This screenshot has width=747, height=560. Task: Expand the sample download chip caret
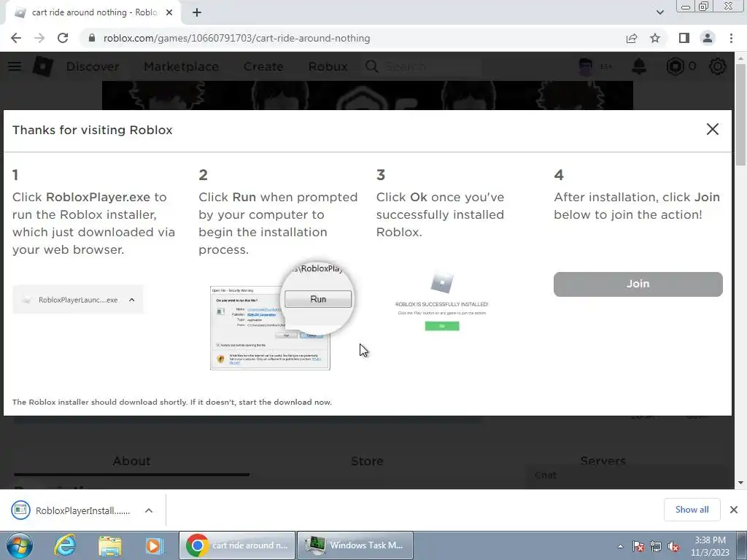(132, 300)
